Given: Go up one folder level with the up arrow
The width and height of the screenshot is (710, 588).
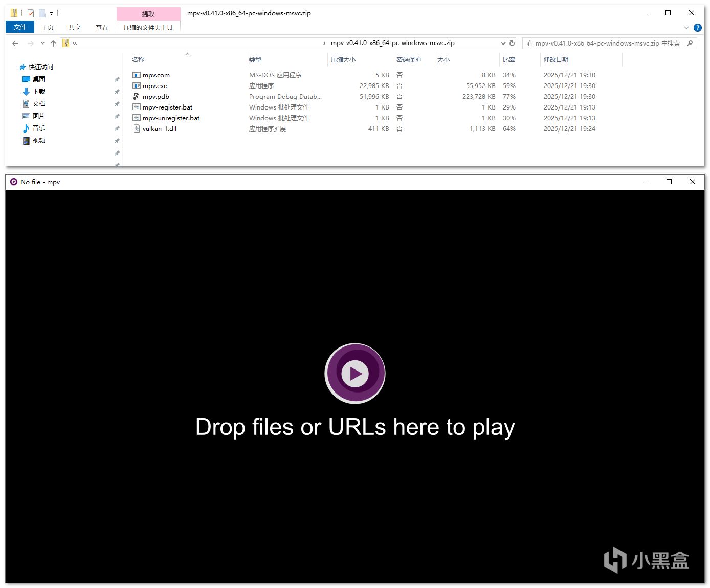Looking at the screenshot, I should [53, 43].
